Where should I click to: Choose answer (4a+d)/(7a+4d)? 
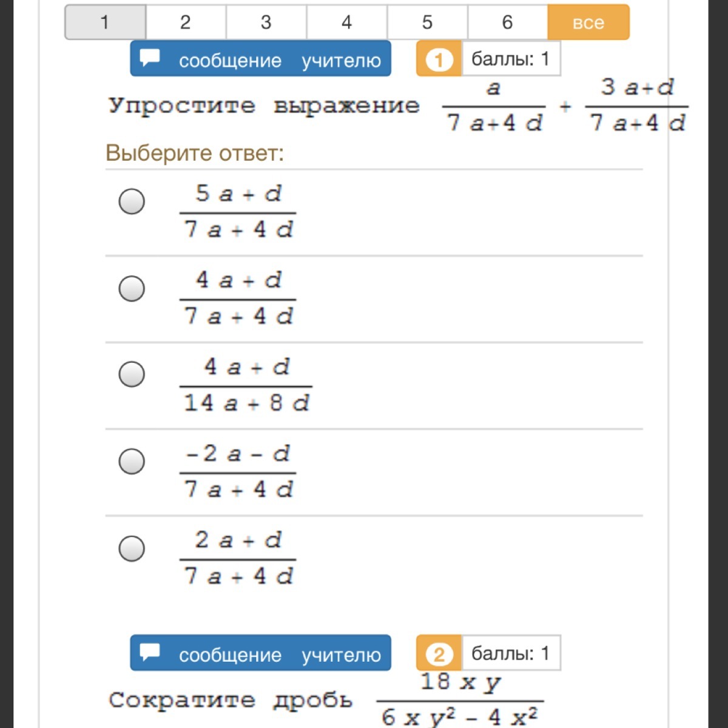(132, 288)
